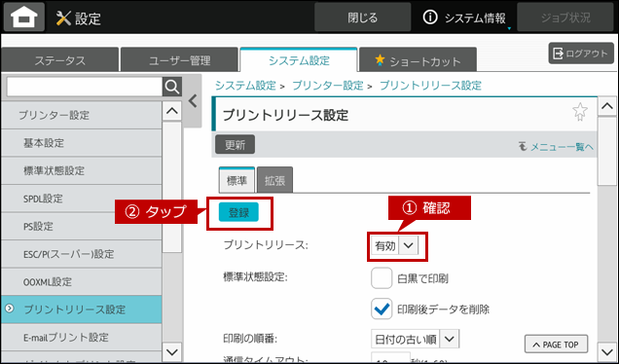Switch to the ユーザー管理 tab

[x=180, y=60]
